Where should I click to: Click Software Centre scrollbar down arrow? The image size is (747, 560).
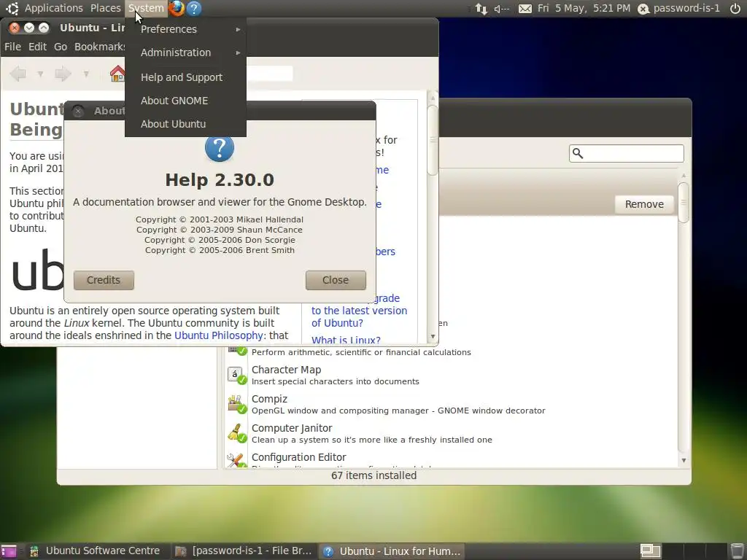click(x=684, y=461)
